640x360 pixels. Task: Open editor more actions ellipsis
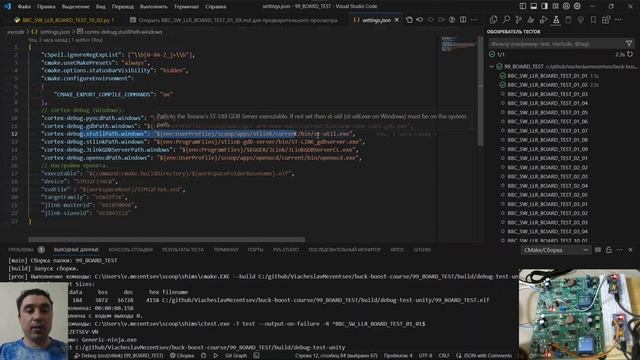[x=473, y=20]
